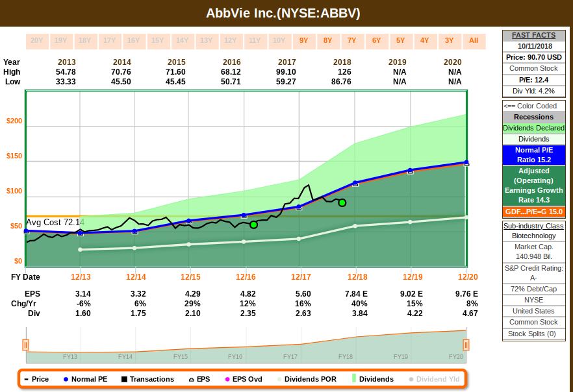Click the AbbVie Inc.(NYSE:ABBV) title
573x392 pixels.
(283, 13)
